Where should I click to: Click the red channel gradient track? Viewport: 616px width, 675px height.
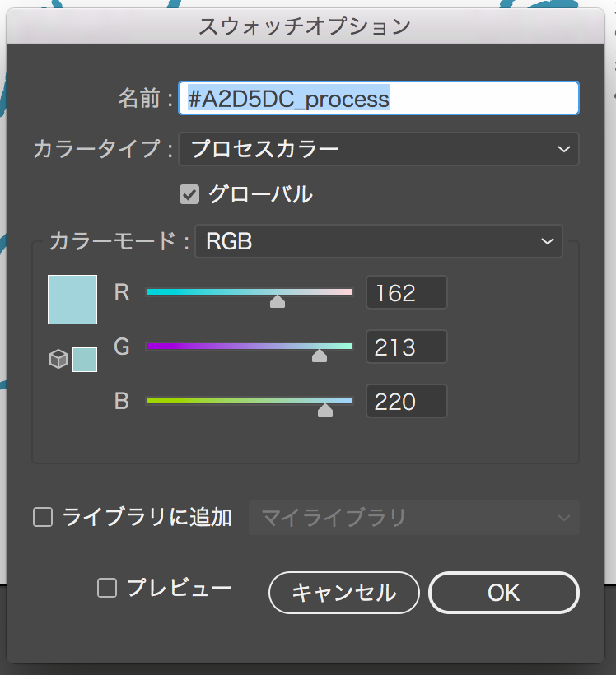click(250, 292)
